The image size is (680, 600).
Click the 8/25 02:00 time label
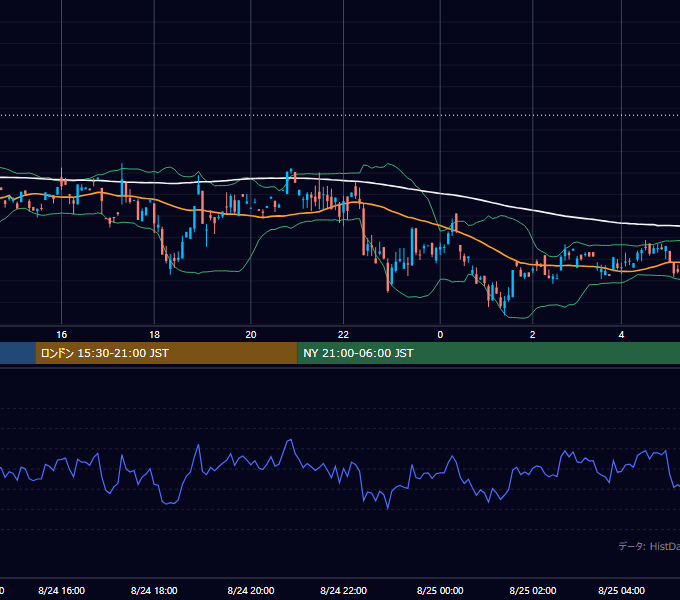[x=533, y=590]
